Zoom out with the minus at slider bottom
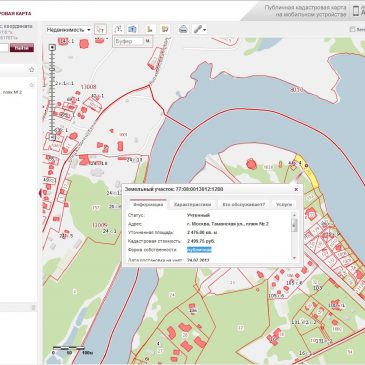 [x=52, y=137]
